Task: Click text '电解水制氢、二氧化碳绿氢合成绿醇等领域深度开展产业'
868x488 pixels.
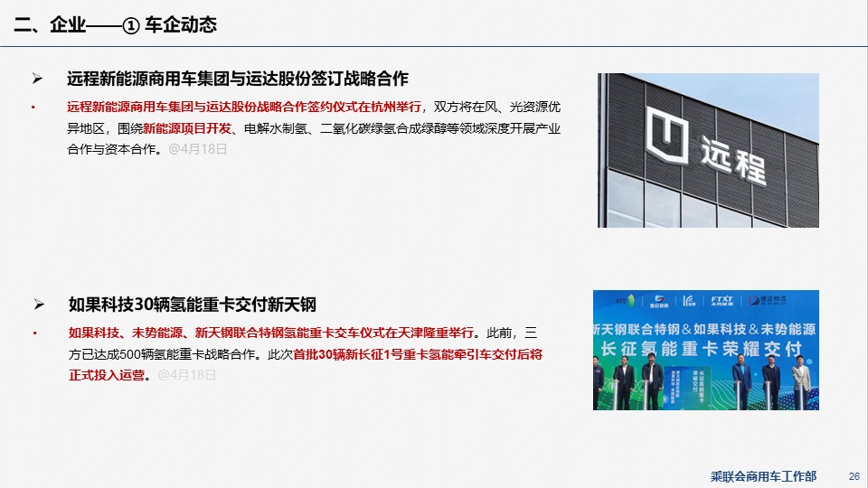Action: tap(402, 128)
